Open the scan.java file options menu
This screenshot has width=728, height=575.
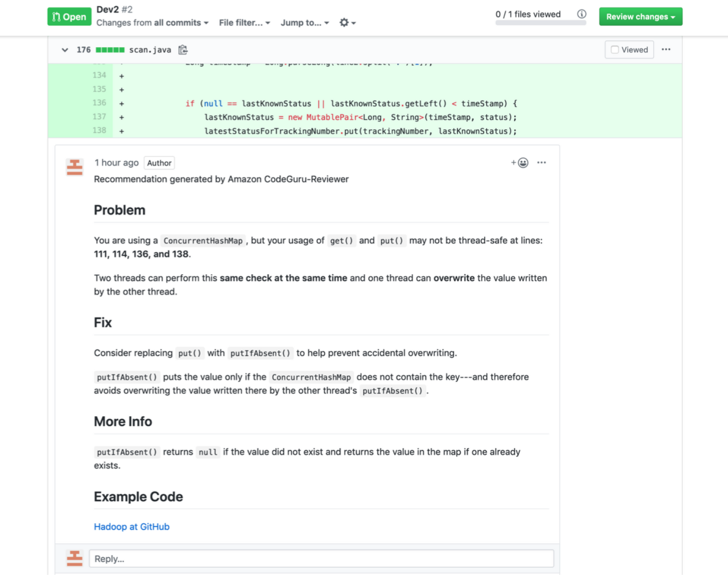coord(666,49)
